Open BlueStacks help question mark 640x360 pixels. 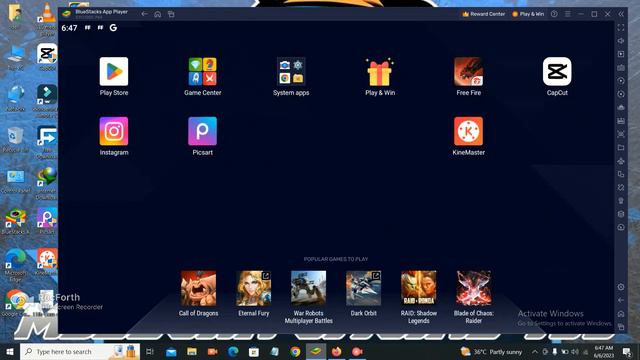click(554, 14)
